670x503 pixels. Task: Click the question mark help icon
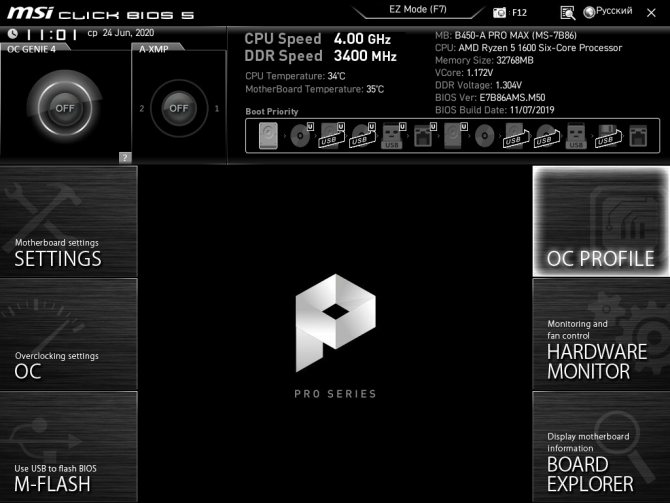point(125,157)
